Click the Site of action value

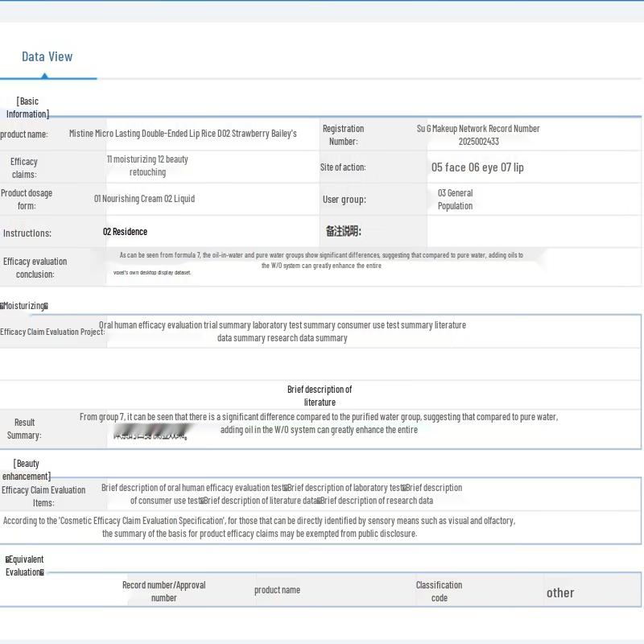477,167
